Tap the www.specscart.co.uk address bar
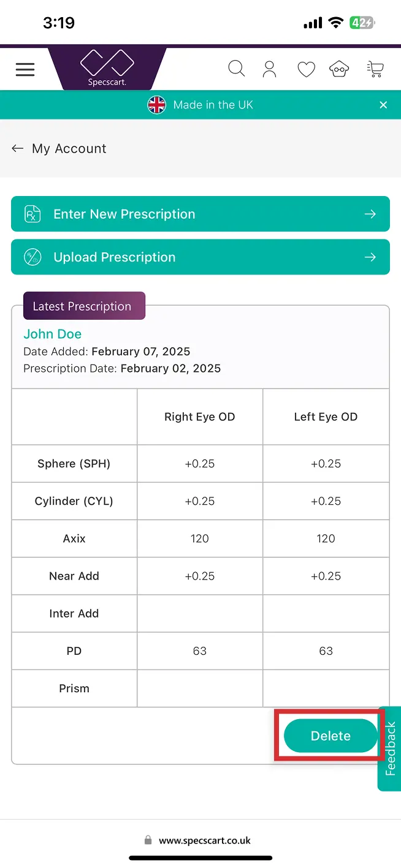 [200, 840]
